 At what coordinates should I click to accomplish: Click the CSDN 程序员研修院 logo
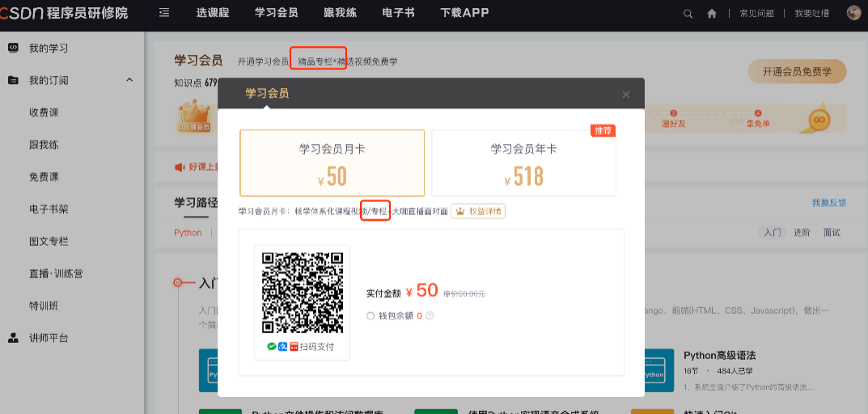[x=64, y=13]
